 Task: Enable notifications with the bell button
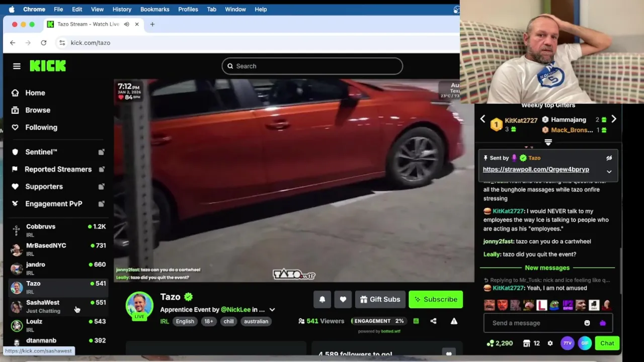[323, 299]
